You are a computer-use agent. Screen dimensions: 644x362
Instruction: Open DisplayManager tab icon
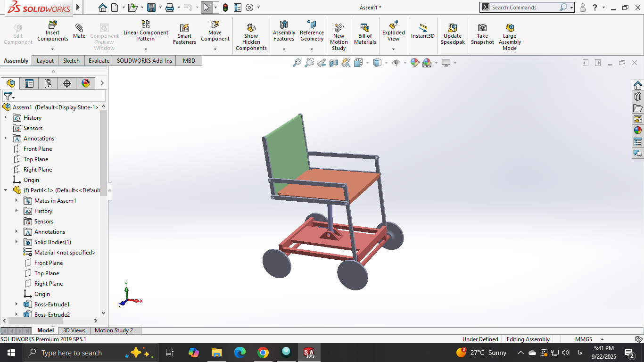[86, 83]
